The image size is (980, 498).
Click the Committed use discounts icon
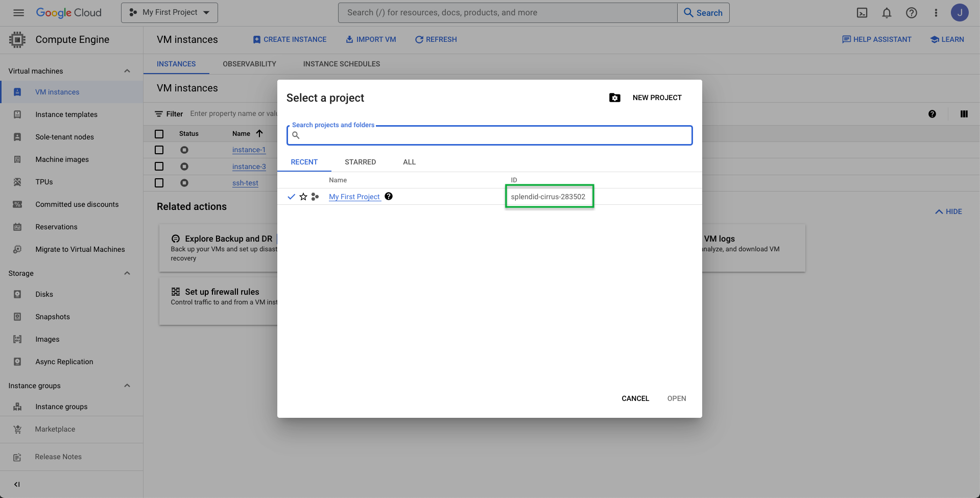tap(17, 204)
